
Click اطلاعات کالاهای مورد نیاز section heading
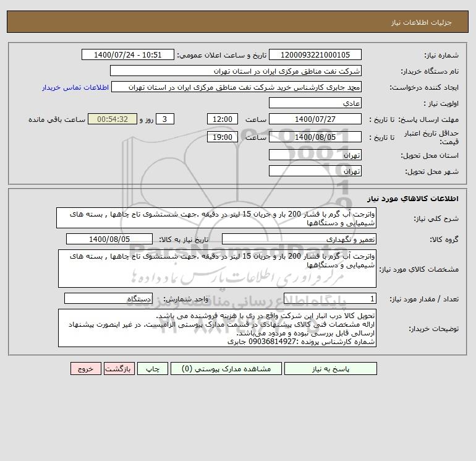point(413,199)
